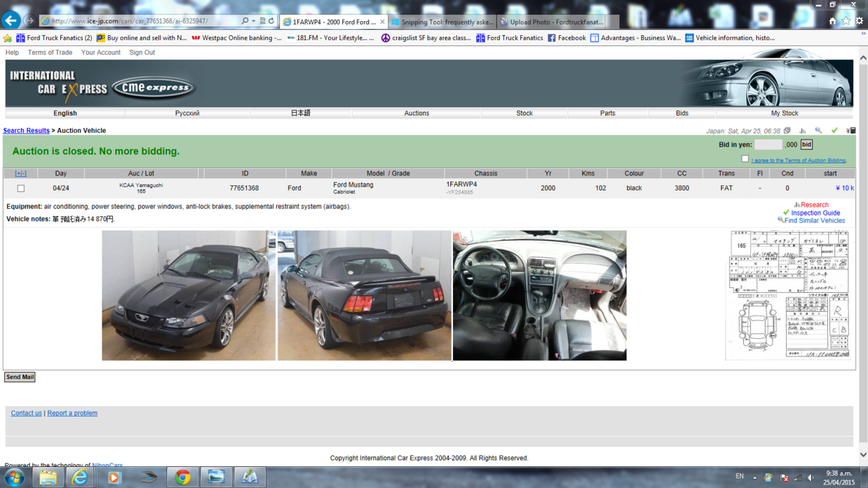This screenshot has height=488, width=868.
Task: Toggle the [+/-] column expander
Action: point(20,174)
